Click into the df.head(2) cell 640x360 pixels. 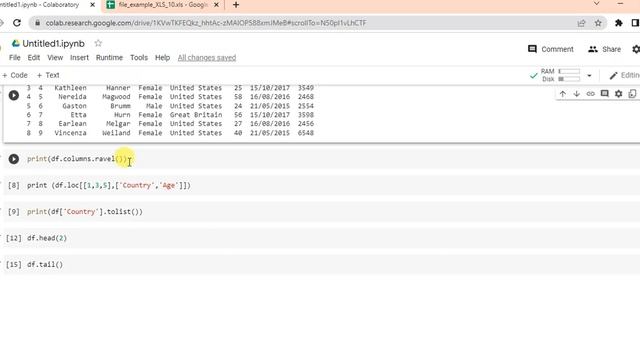(47, 238)
